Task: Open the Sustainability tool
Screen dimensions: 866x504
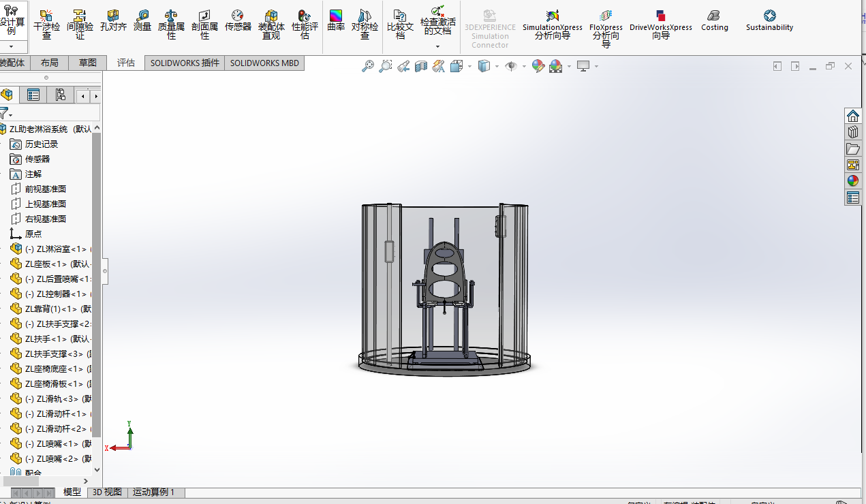Action: (769, 20)
